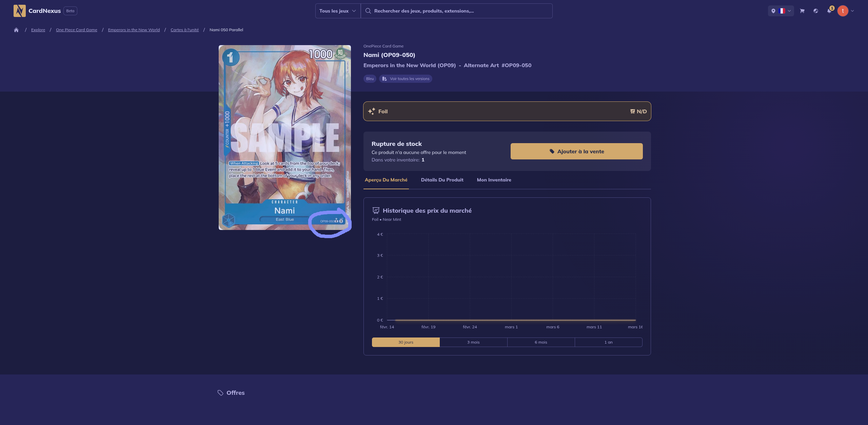The width and height of the screenshot is (868, 425).
Task: Open the shopping cart icon
Action: click(x=802, y=11)
